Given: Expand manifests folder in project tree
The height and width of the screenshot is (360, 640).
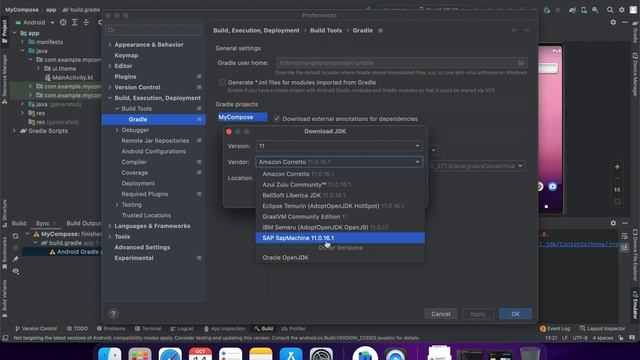Looking at the screenshot, I should coord(22,42).
